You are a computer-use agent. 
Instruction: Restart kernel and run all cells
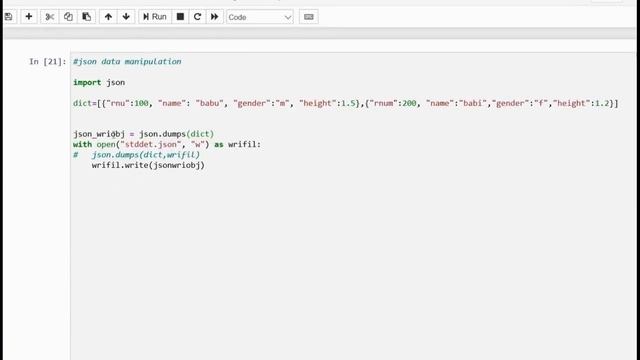[215, 17]
